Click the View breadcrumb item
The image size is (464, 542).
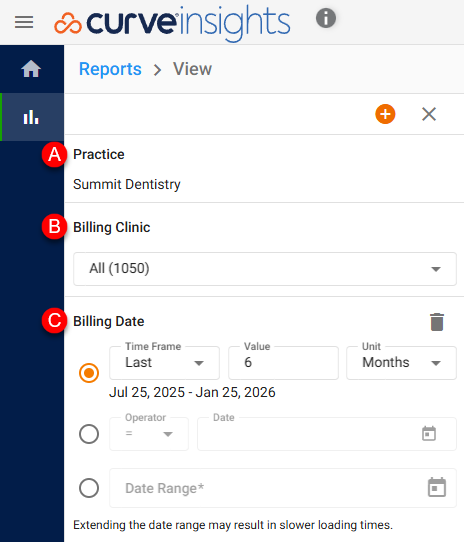(192, 69)
